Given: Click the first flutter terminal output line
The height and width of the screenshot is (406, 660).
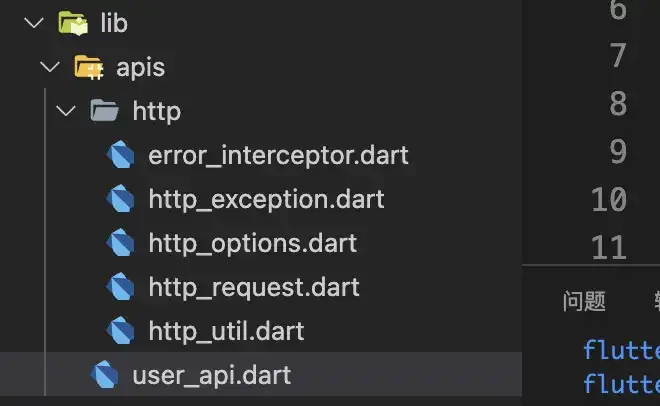Looking at the screenshot, I should point(621,350).
